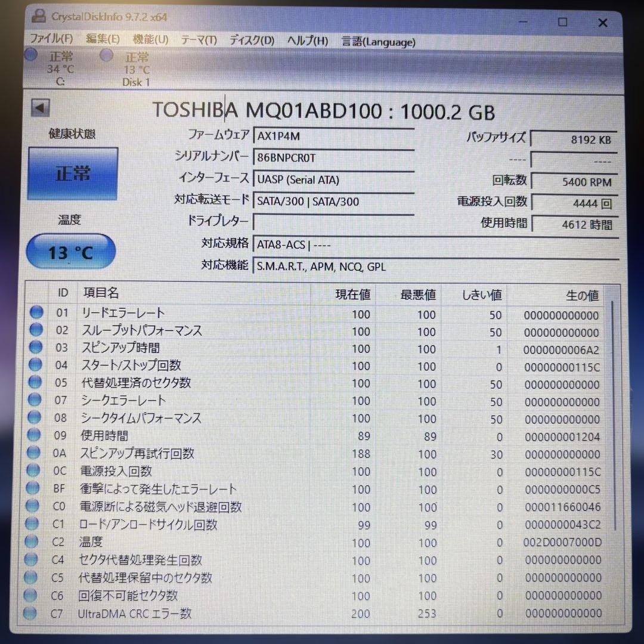
Task: Click the status icon for 回復不可能セクタ数
Action: (30, 595)
